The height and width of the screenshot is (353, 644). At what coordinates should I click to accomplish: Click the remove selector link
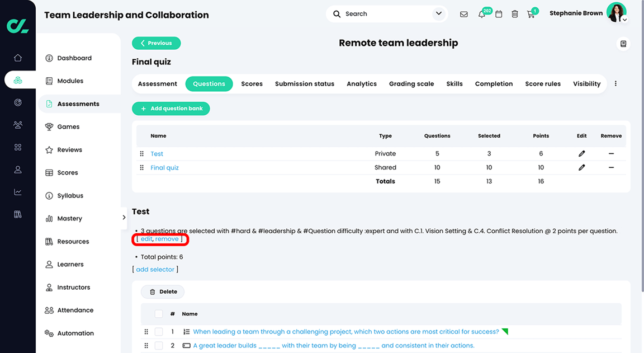point(167,239)
